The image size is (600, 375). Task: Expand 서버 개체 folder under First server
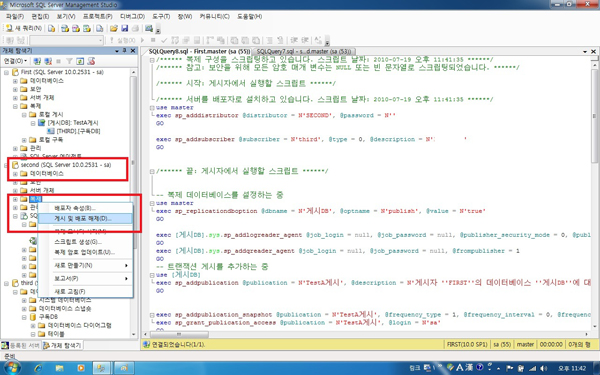15,98
